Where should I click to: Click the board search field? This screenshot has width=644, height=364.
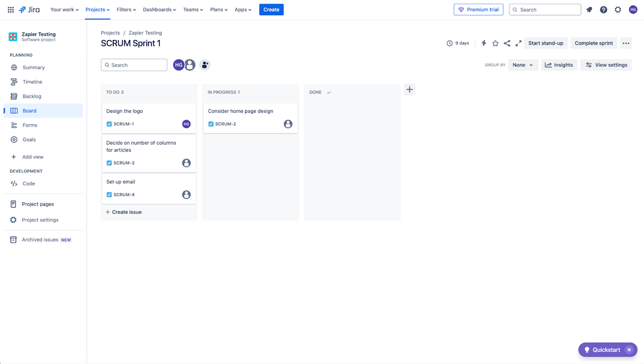click(x=134, y=65)
